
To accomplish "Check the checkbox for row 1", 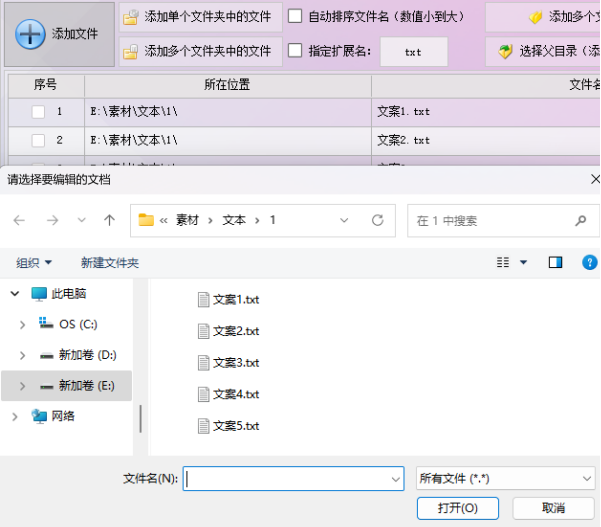I will (x=38, y=112).
